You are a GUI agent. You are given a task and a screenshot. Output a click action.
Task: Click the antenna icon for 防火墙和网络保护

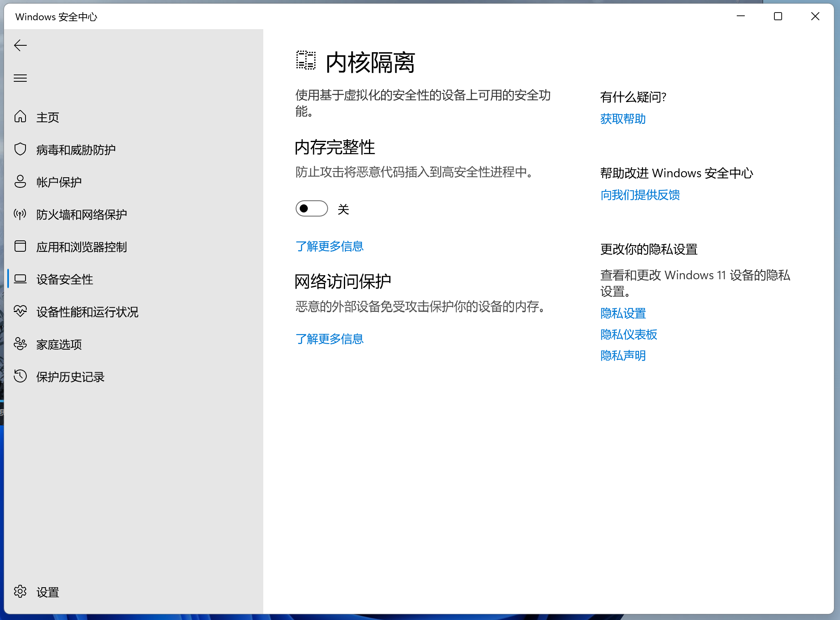tap(20, 214)
